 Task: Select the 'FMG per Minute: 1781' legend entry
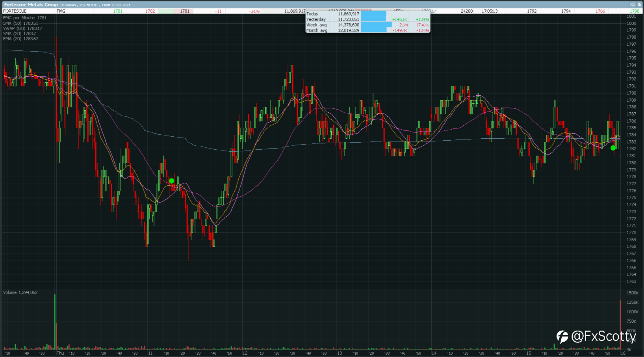25,18
